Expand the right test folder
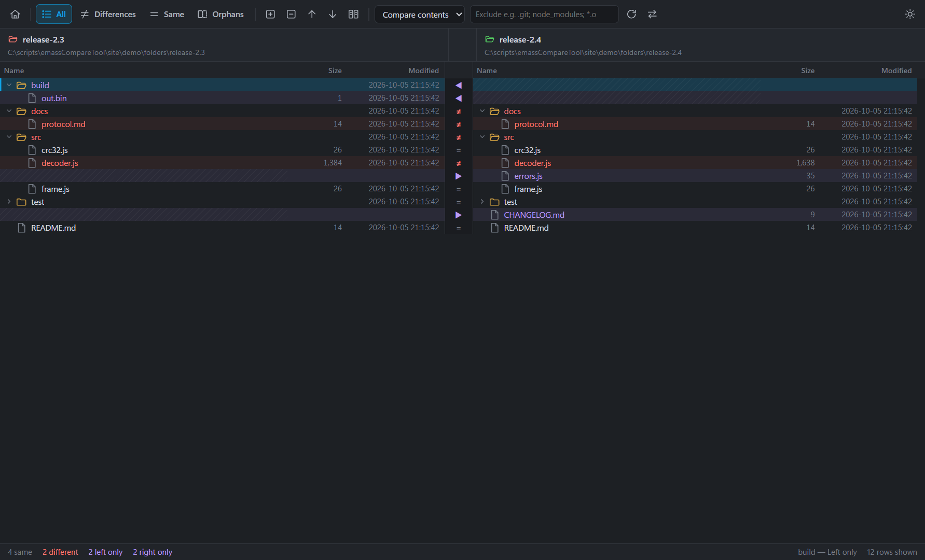The width and height of the screenshot is (925, 560). pos(482,202)
